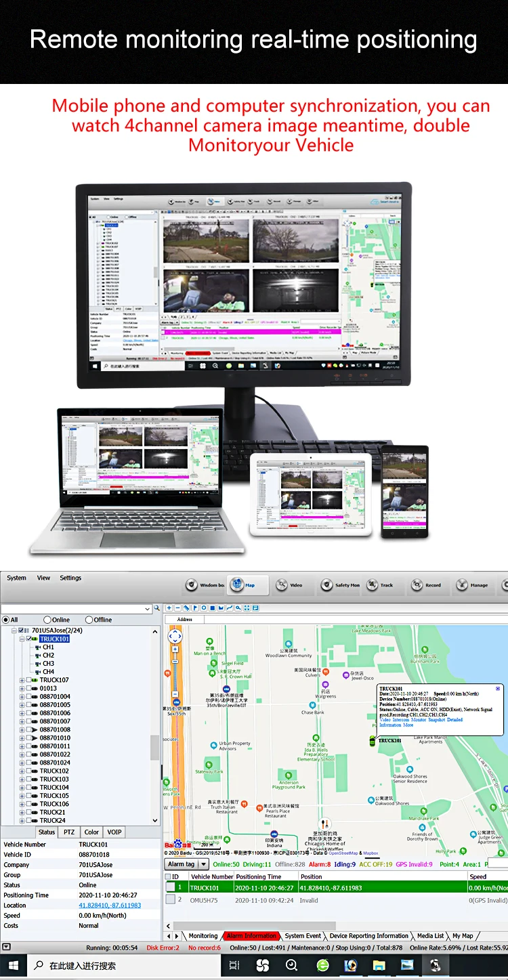This screenshot has height=980, width=508.
Task: Open the Media List tab
Action: (431, 936)
